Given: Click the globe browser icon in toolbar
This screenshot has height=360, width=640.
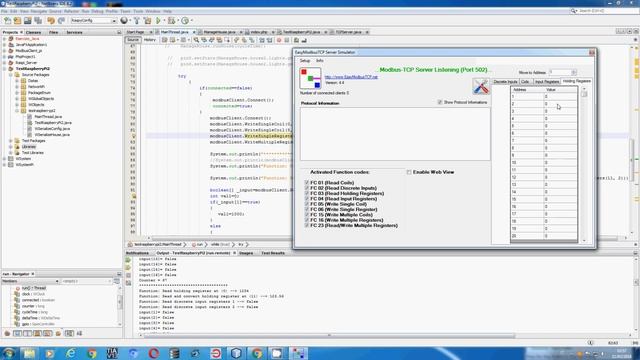Looking at the screenshot, I should pos(124,20).
